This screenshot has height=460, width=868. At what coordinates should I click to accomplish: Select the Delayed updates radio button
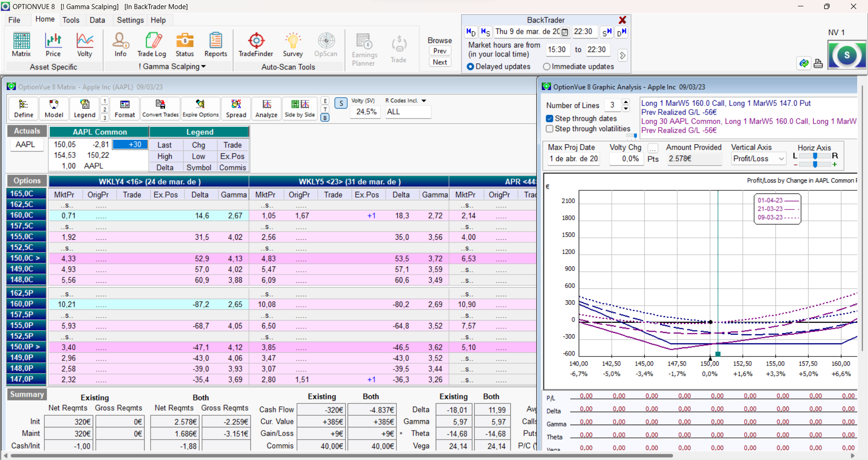coord(470,66)
